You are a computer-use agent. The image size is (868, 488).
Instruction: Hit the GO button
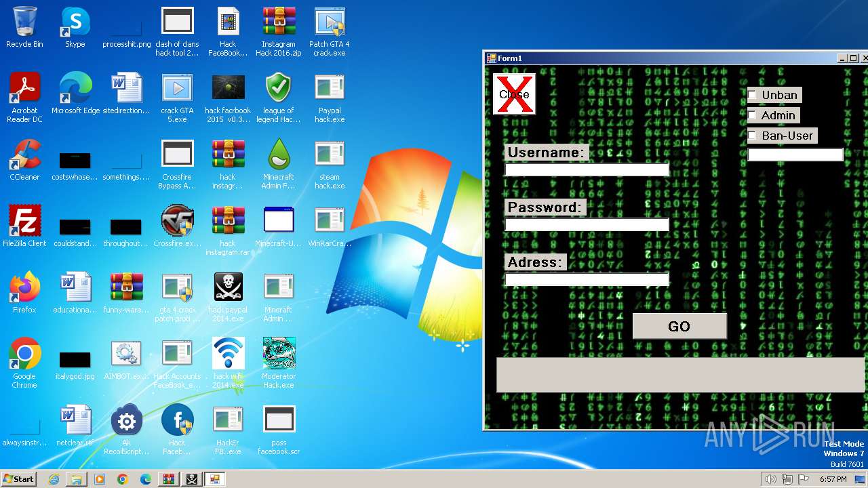tap(679, 326)
